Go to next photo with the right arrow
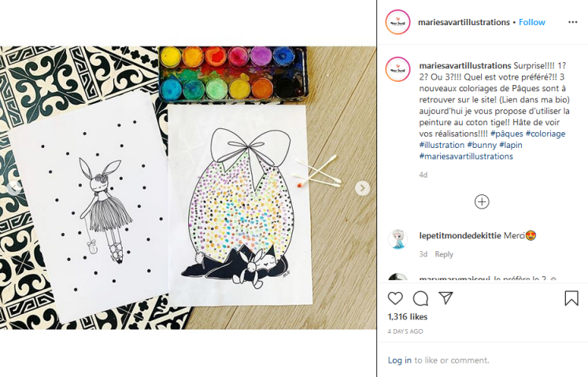The width and height of the screenshot is (588, 377). pyautogui.click(x=362, y=188)
